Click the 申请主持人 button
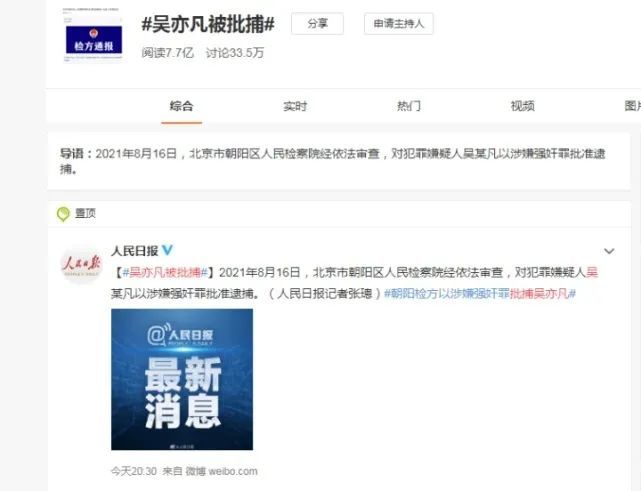 coord(399,24)
